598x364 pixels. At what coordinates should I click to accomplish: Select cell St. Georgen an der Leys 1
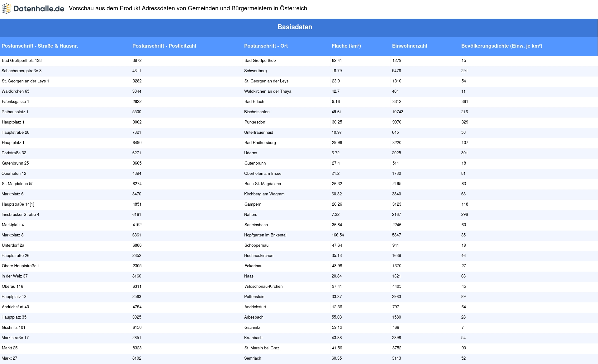pos(26,81)
